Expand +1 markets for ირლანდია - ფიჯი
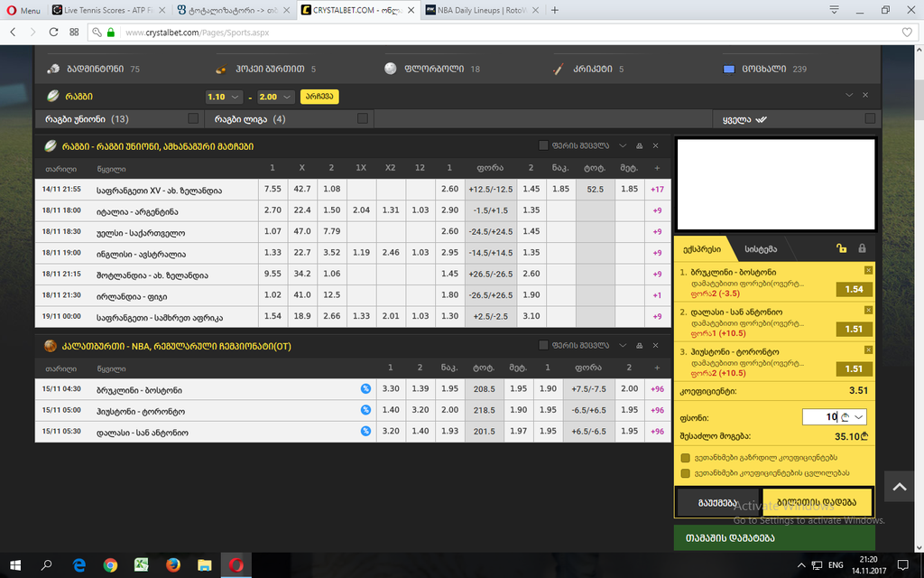Screen dimensions: 924x578 (x=657, y=295)
